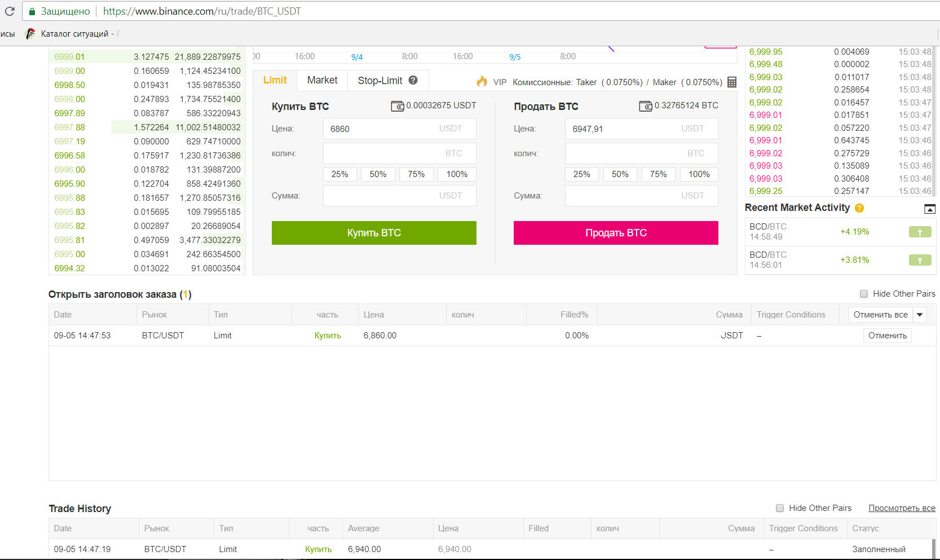Click green arrow for BCD/BTC +3.81%

(x=920, y=260)
